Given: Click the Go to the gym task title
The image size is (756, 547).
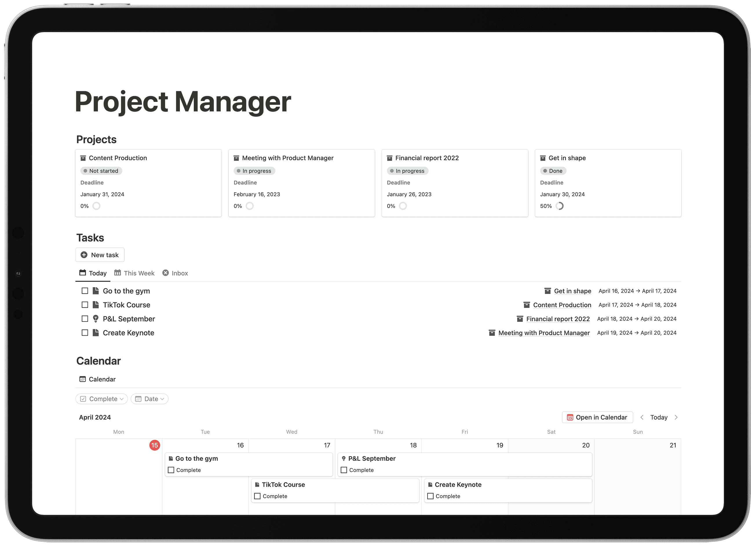Looking at the screenshot, I should coord(126,291).
